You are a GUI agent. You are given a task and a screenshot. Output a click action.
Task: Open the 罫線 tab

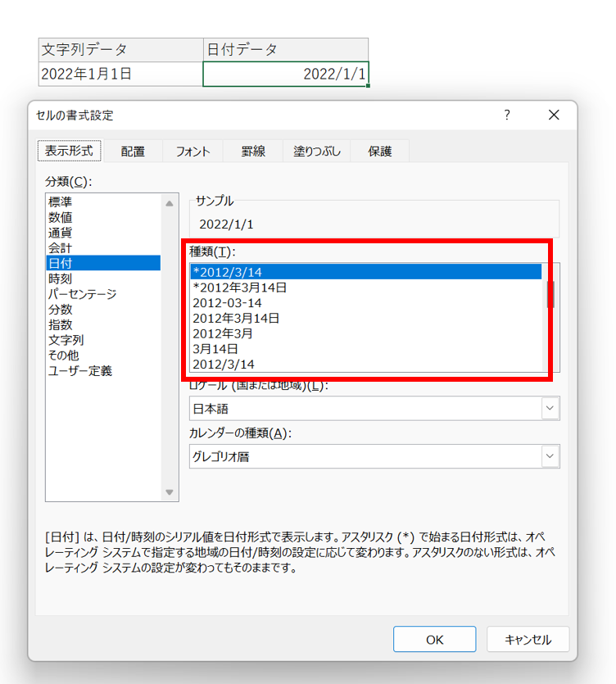(253, 152)
